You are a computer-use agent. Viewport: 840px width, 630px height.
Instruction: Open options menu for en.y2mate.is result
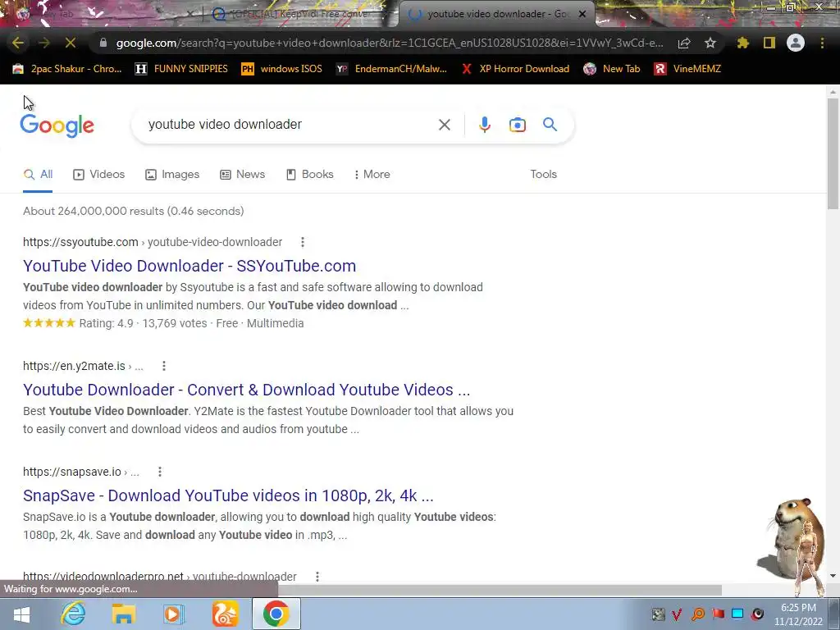164,366
